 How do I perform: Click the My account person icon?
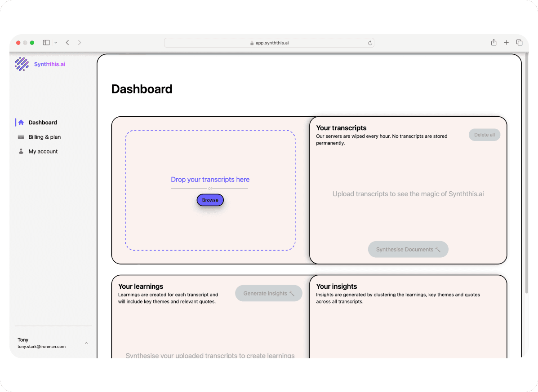(21, 151)
